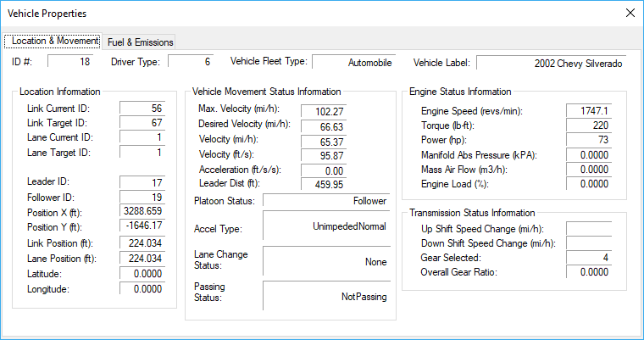Click the Position X (ft) field

pyautogui.click(x=142, y=211)
